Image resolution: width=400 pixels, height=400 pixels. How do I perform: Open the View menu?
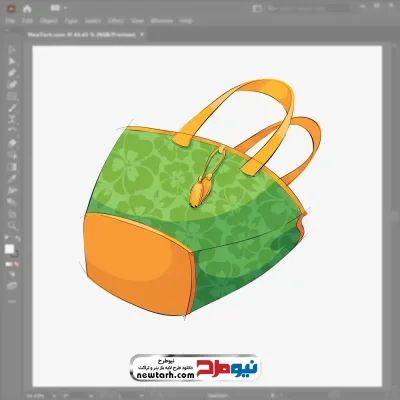[137, 21]
